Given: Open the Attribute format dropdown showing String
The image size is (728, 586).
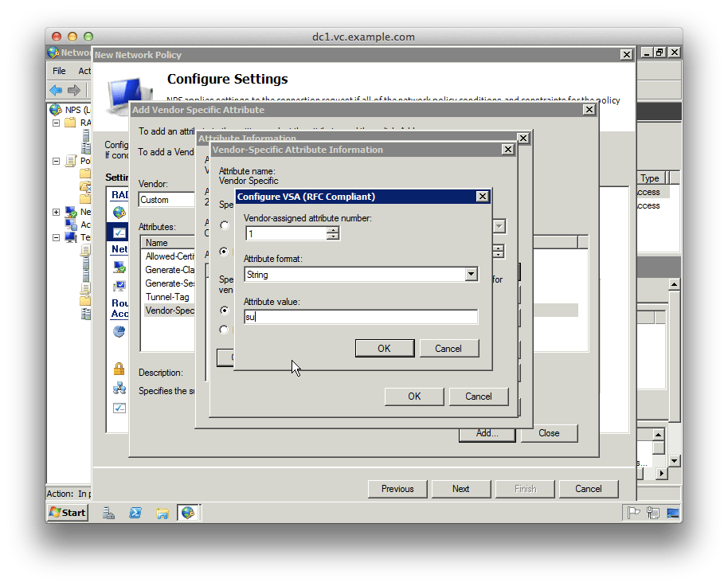Looking at the screenshot, I should (470, 274).
